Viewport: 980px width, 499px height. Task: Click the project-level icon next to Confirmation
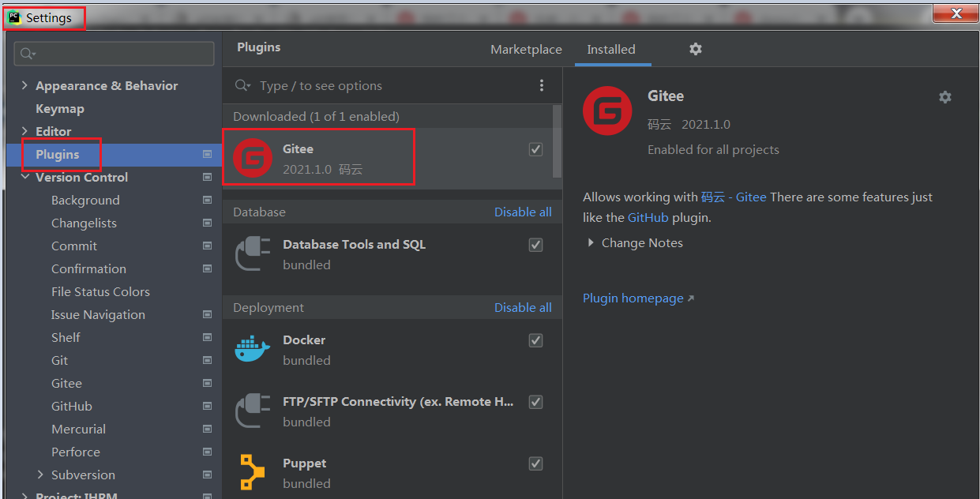point(207,268)
